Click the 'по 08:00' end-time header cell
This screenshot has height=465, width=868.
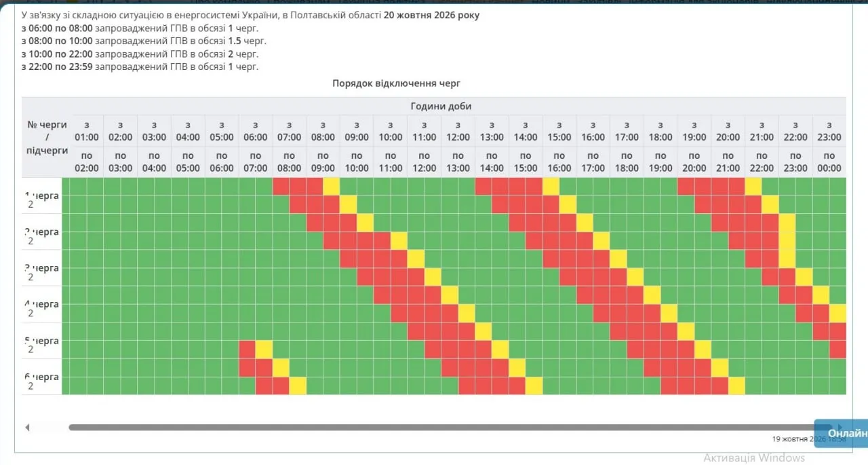[290, 162]
